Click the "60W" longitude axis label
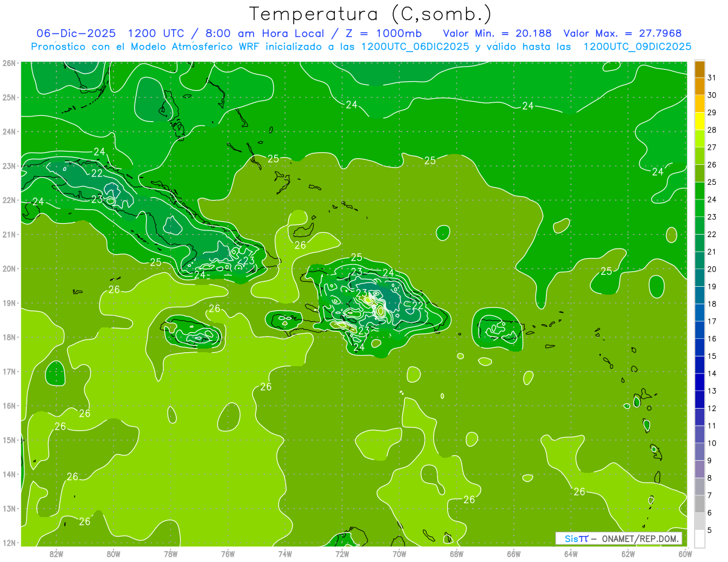 (685, 554)
